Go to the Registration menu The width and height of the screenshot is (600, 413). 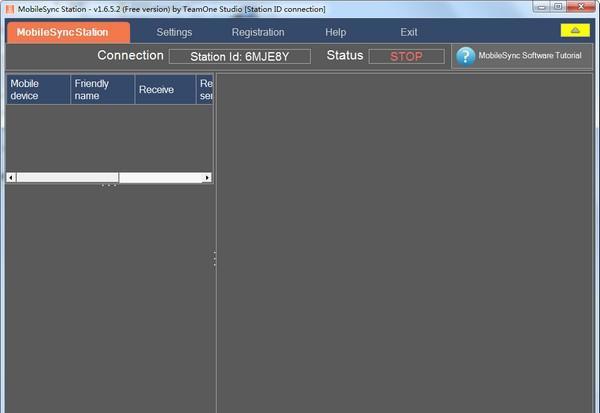click(258, 32)
